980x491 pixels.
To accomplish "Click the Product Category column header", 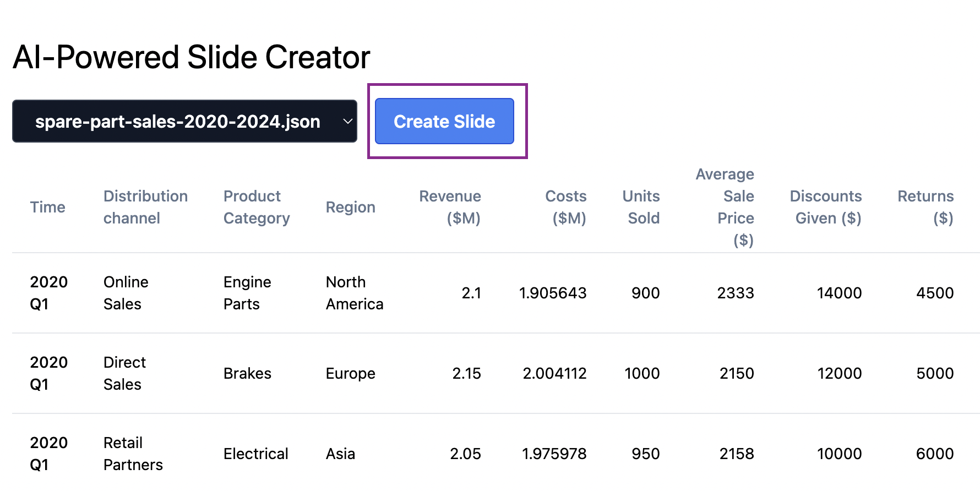I will tap(256, 208).
